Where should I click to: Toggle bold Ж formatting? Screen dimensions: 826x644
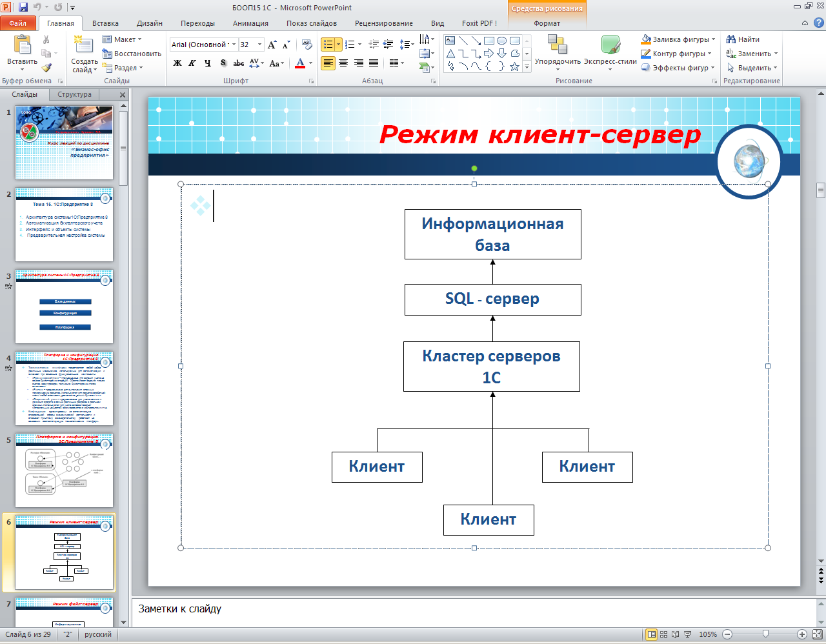pos(177,63)
